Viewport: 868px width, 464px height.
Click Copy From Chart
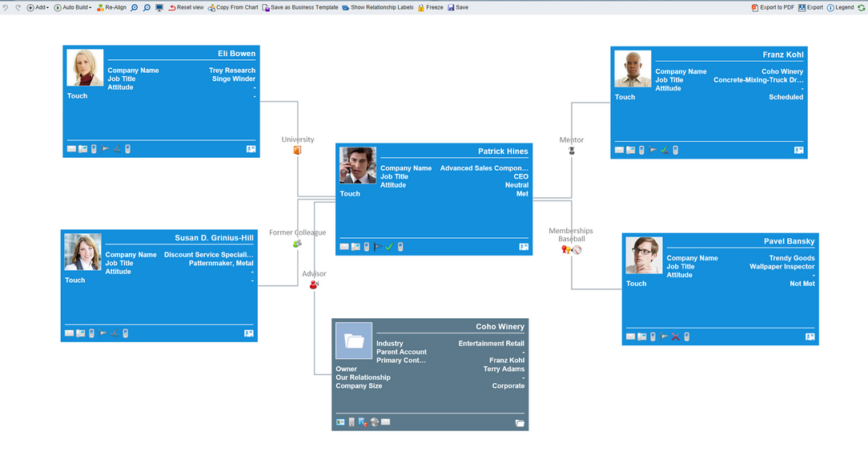click(x=233, y=7)
